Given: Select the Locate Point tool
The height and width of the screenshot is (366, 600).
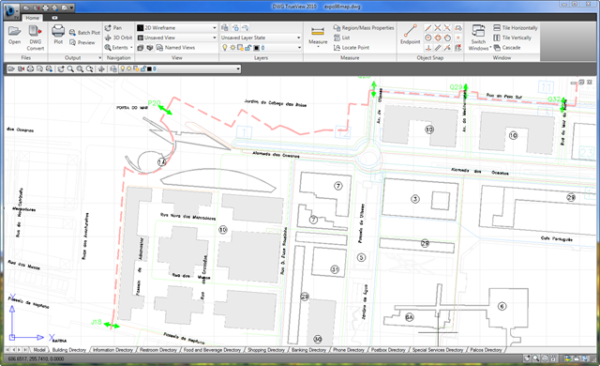Looking at the screenshot, I should click(351, 47).
